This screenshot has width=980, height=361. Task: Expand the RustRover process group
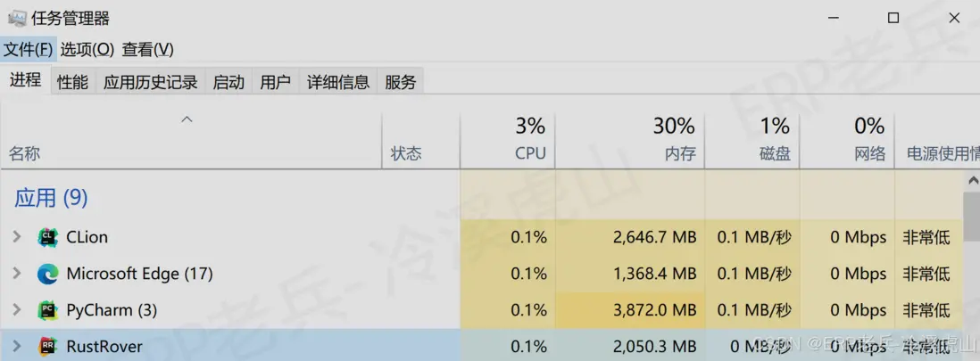click(x=16, y=346)
